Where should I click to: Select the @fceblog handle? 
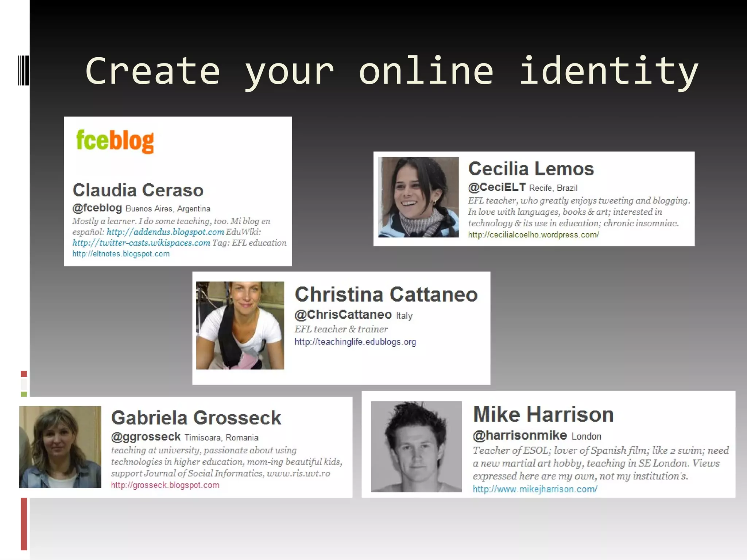point(97,208)
